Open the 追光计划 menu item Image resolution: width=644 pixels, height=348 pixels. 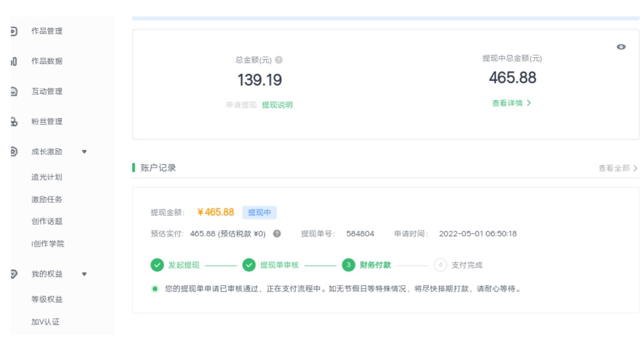click(x=47, y=177)
